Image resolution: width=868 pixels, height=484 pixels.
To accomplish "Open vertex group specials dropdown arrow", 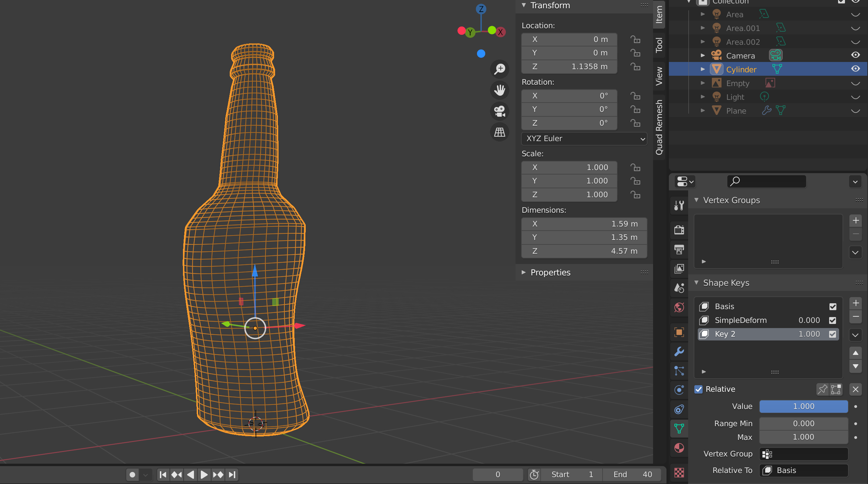I will 856,252.
